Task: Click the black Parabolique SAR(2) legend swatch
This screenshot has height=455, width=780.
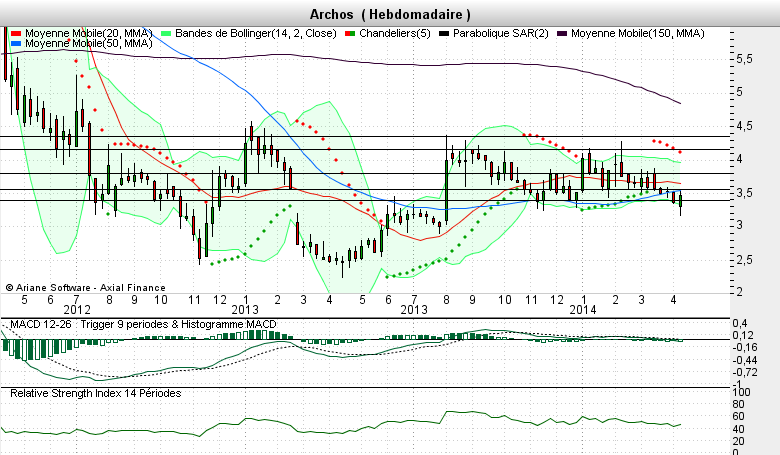Action: pyautogui.click(x=444, y=33)
